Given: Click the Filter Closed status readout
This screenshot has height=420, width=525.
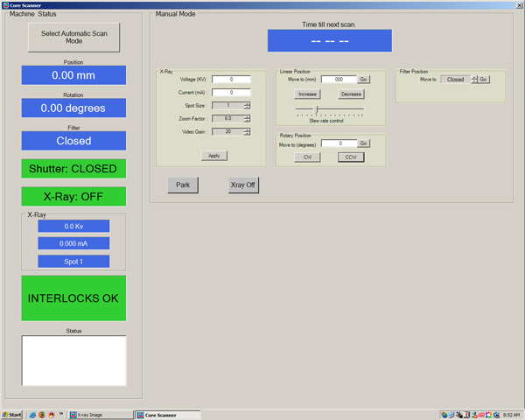Looking at the screenshot, I should 73,141.
